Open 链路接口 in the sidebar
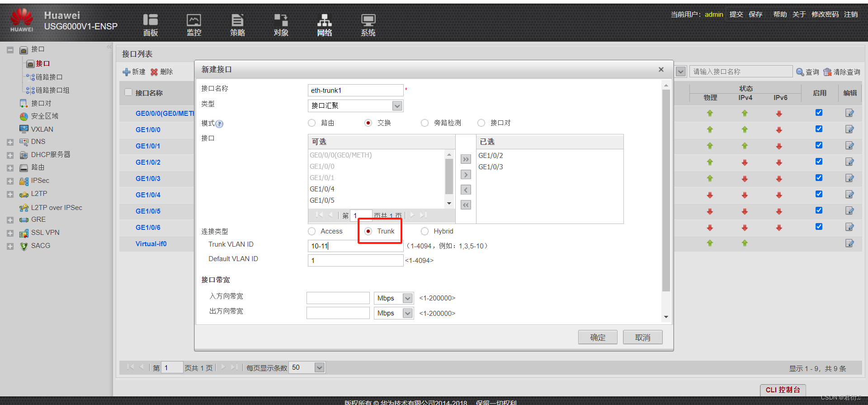Image resolution: width=868 pixels, height=405 pixels. pyautogui.click(x=49, y=77)
